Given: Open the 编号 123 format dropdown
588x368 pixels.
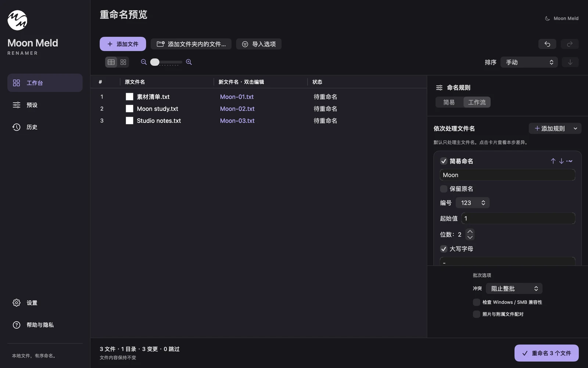Looking at the screenshot, I should pos(473,203).
